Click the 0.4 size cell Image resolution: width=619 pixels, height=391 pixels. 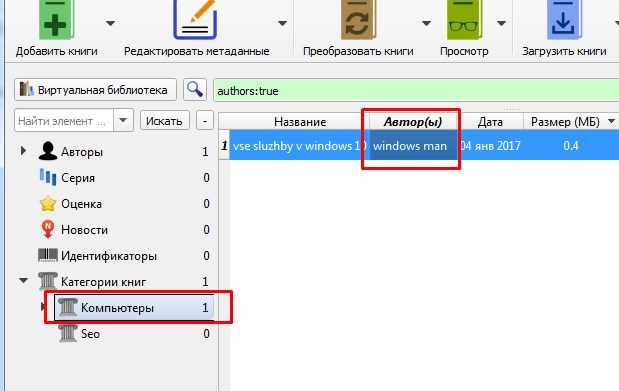click(571, 146)
